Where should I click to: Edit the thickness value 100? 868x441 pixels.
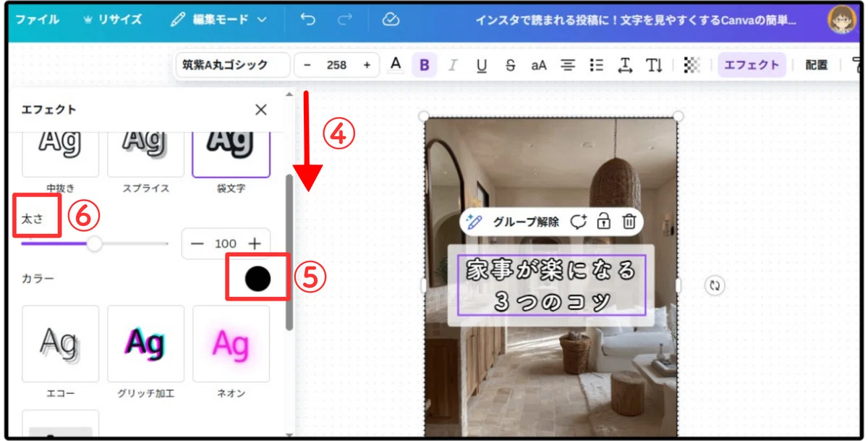click(226, 244)
